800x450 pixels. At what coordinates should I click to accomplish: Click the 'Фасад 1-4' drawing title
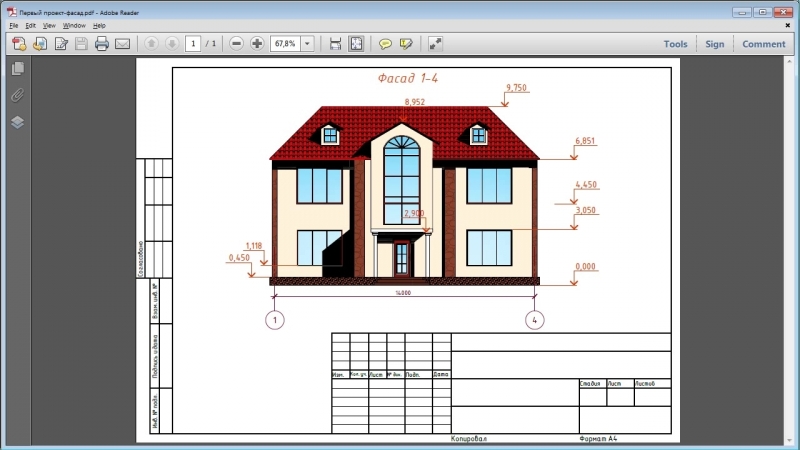[x=408, y=78]
